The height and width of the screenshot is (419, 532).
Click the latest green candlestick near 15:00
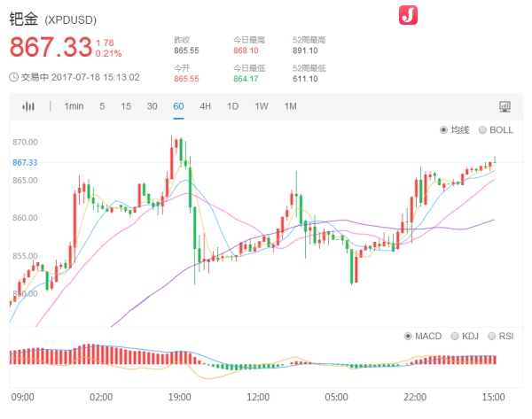click(x=495, y=159)
